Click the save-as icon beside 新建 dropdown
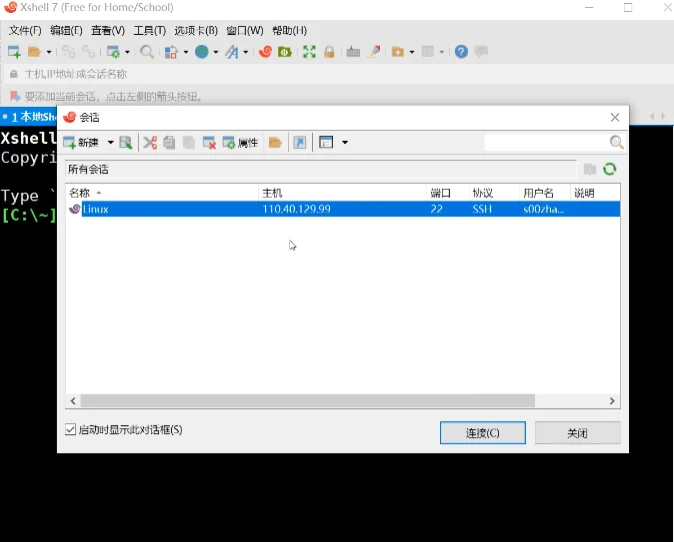Image resolution: width=674 pixels, height=542 pixels. 126,142
